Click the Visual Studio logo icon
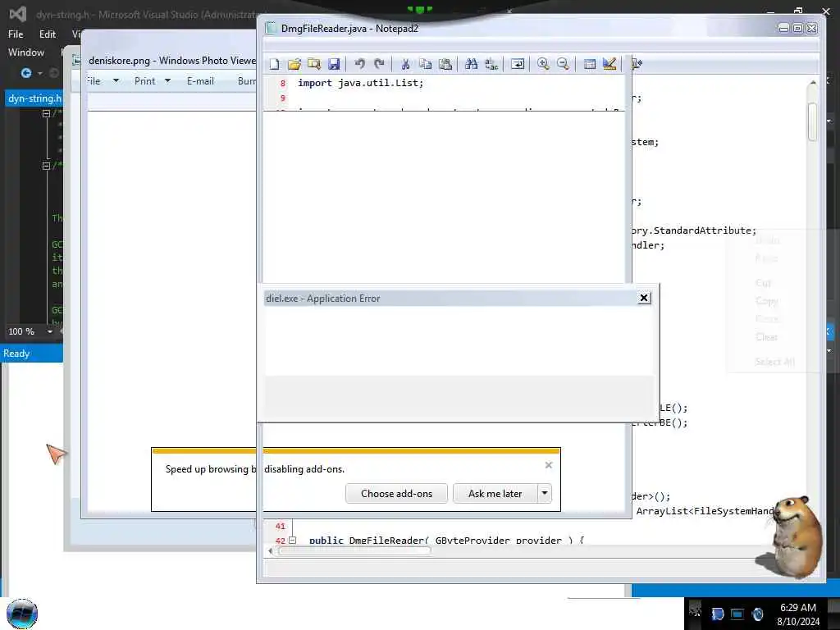The width and height of the screenshot is (840, 630). click(x=18, y=15)
